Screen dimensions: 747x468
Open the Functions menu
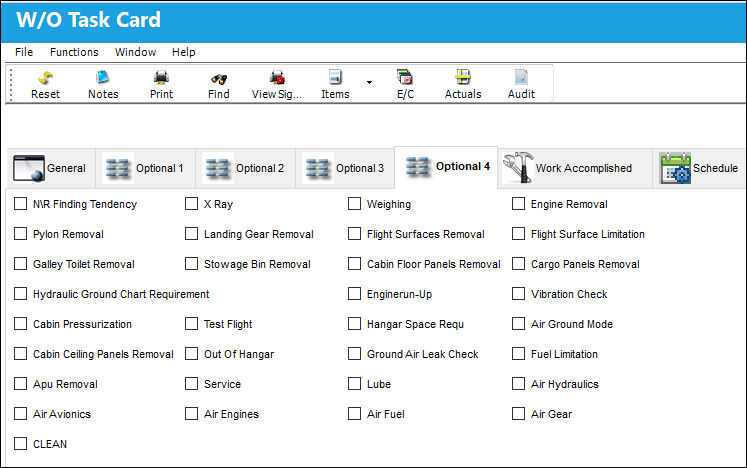click(x=74, y=52)
